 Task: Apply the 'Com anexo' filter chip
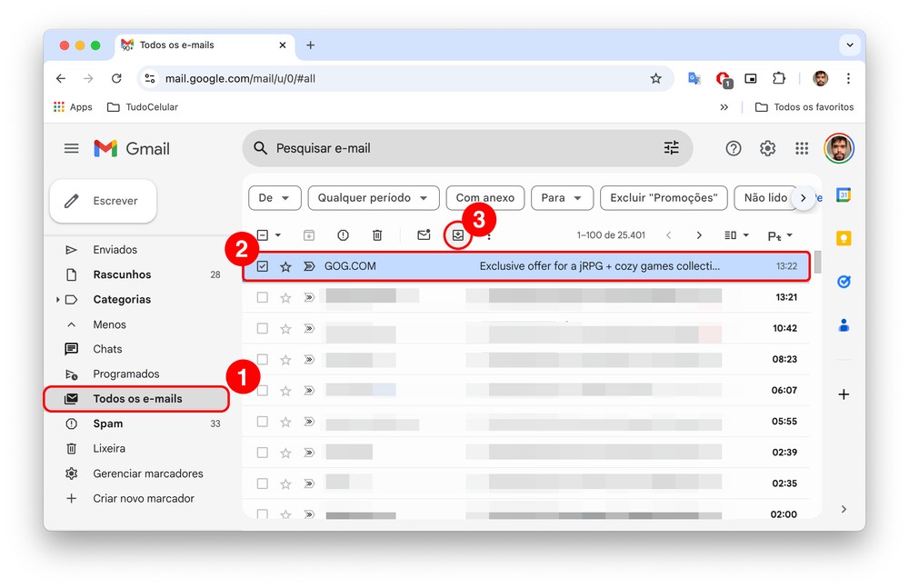click(x=484, y=198)
